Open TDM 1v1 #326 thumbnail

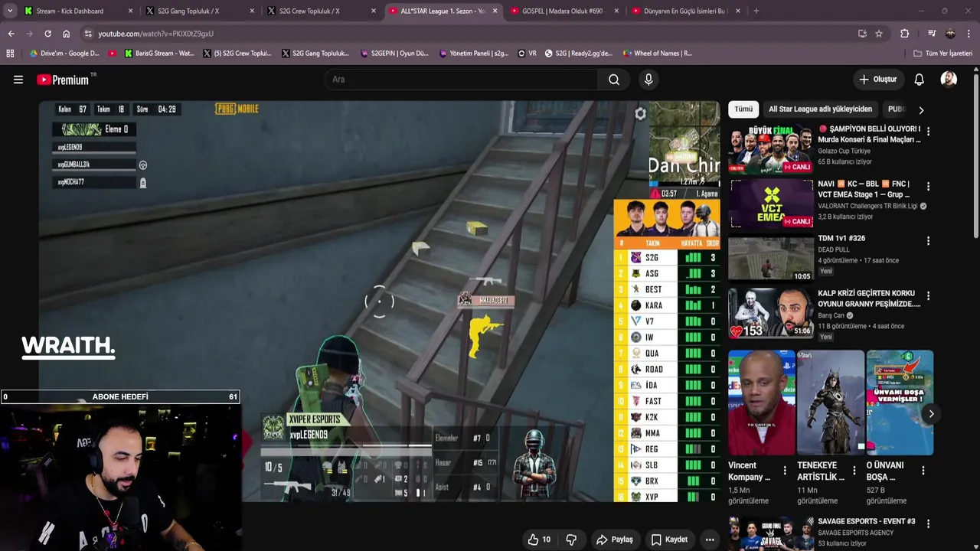(770, 259)
